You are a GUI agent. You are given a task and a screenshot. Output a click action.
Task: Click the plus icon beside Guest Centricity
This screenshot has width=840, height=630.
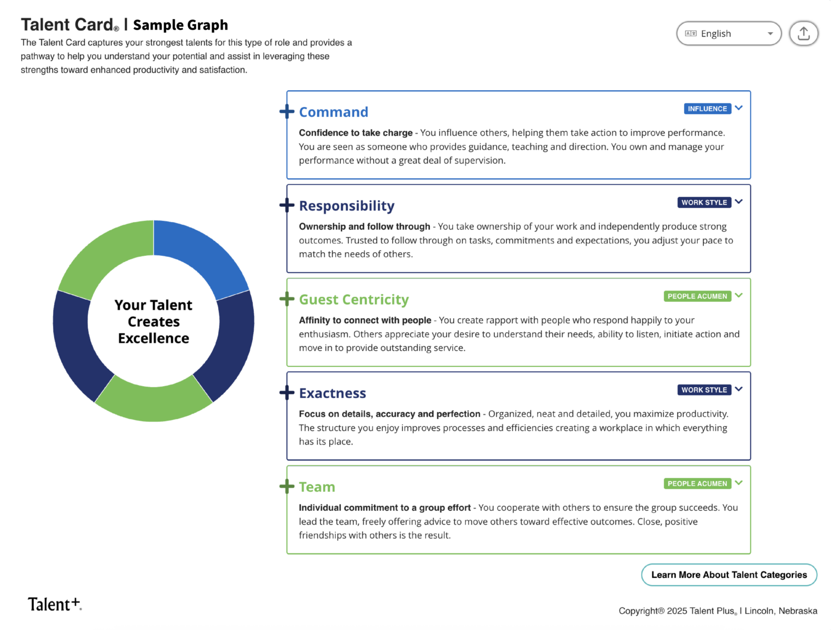[287, 299]
